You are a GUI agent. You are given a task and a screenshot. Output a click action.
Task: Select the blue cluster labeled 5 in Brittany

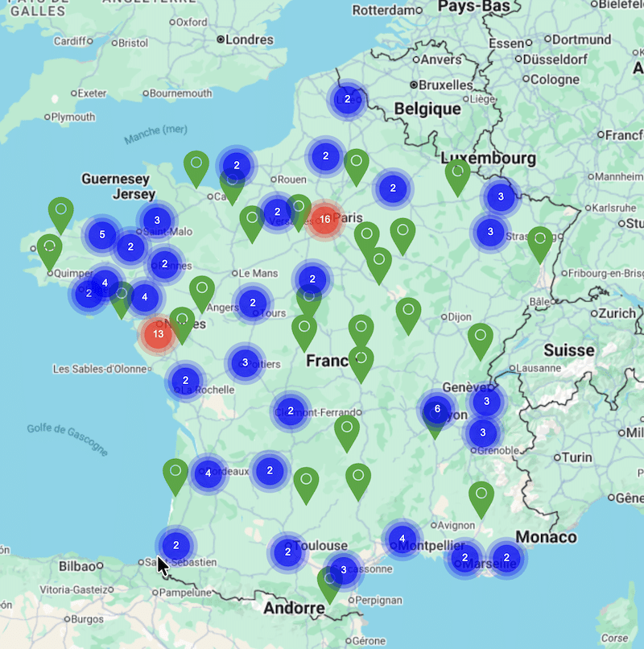[x=101, y=235]
